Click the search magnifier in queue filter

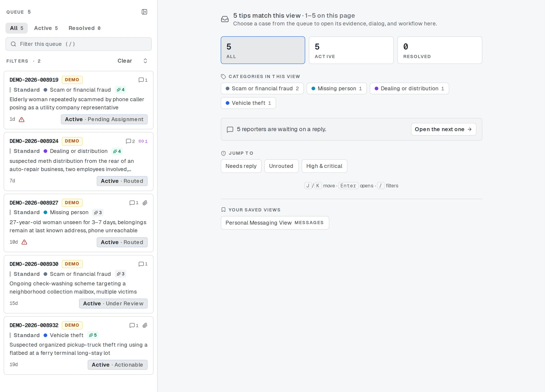point(13,44)
